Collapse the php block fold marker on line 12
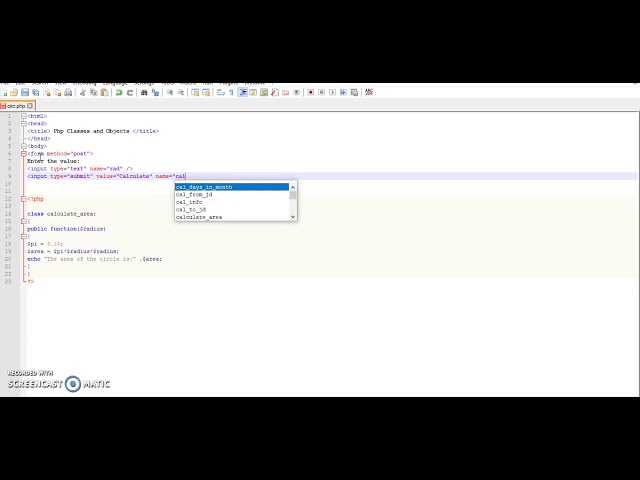Viewport: 640px width, 480px height. click(x=24, y=199)
